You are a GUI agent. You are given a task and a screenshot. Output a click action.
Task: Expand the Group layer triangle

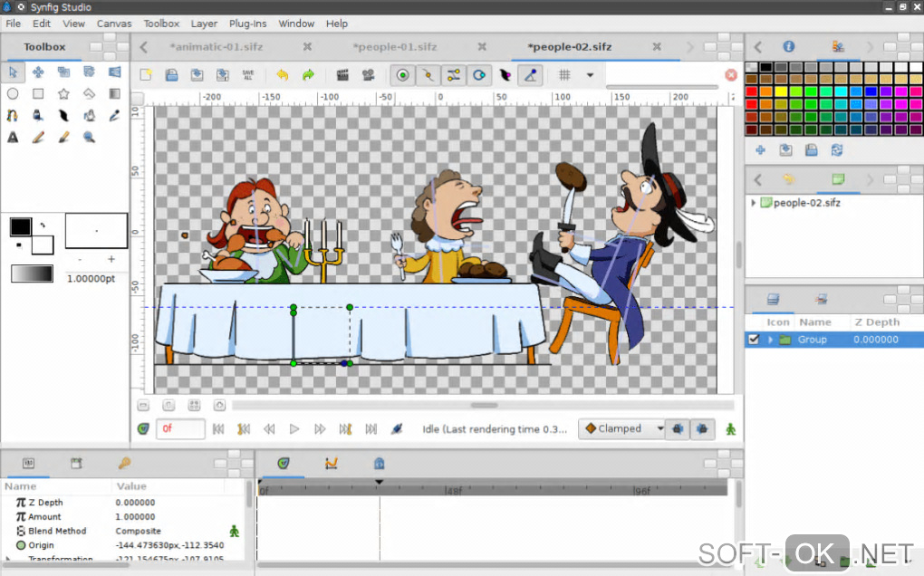click(x=771, y=340)
